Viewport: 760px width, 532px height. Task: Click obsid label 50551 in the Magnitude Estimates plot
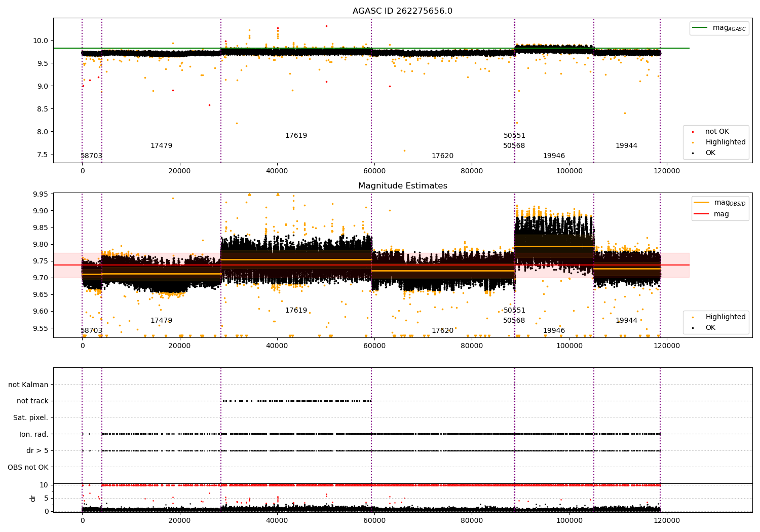tap(514, 311)
